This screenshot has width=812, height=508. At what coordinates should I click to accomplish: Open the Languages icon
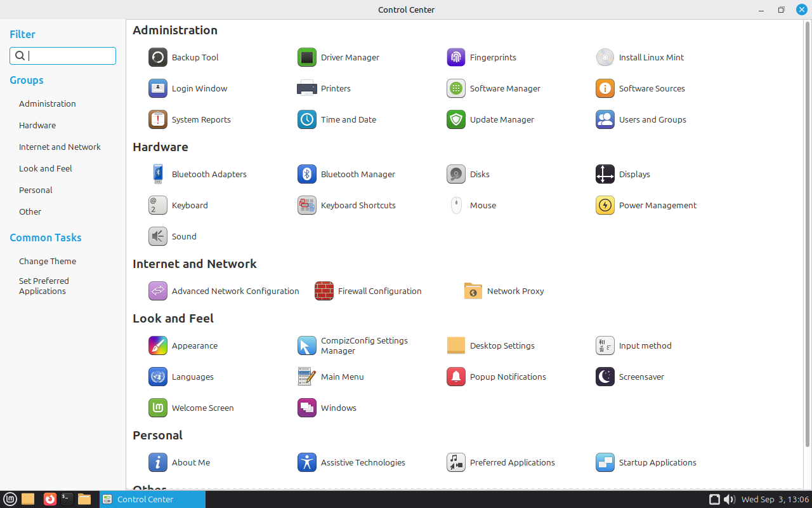[x=158, y=377]
